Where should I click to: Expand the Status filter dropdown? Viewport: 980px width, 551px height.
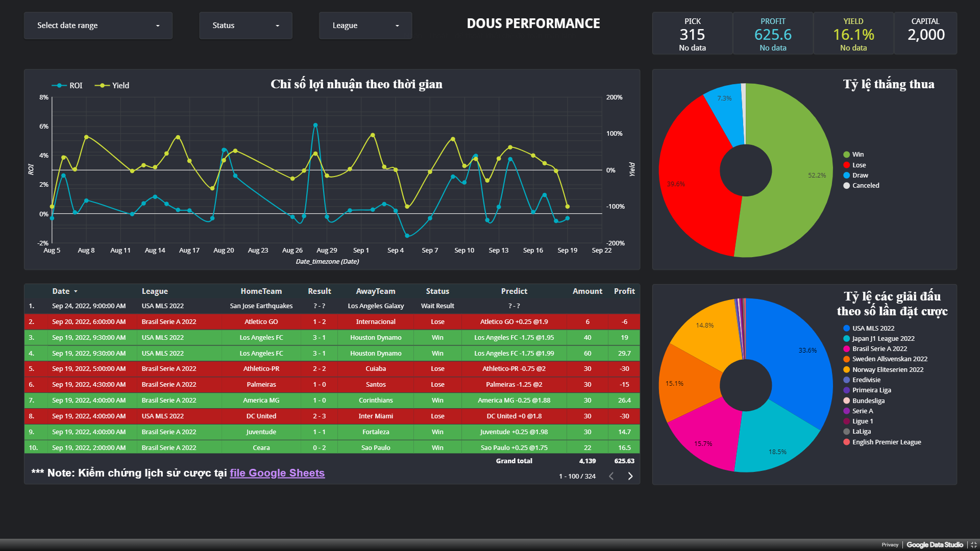(x=246, y=26)
